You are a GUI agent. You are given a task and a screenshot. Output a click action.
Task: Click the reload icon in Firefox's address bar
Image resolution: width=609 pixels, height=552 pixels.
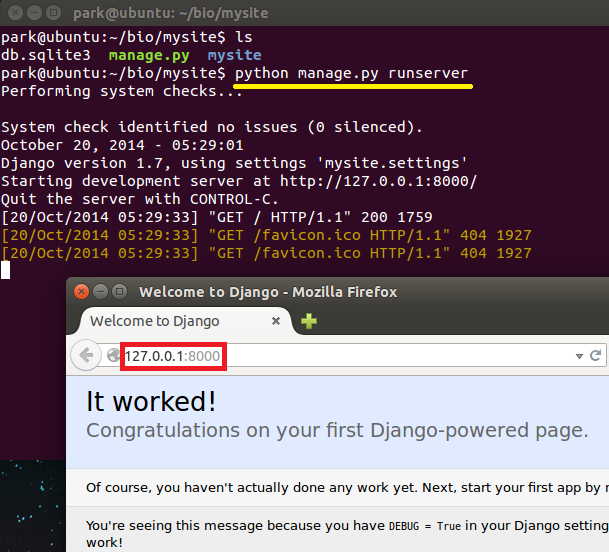[595, 355]
